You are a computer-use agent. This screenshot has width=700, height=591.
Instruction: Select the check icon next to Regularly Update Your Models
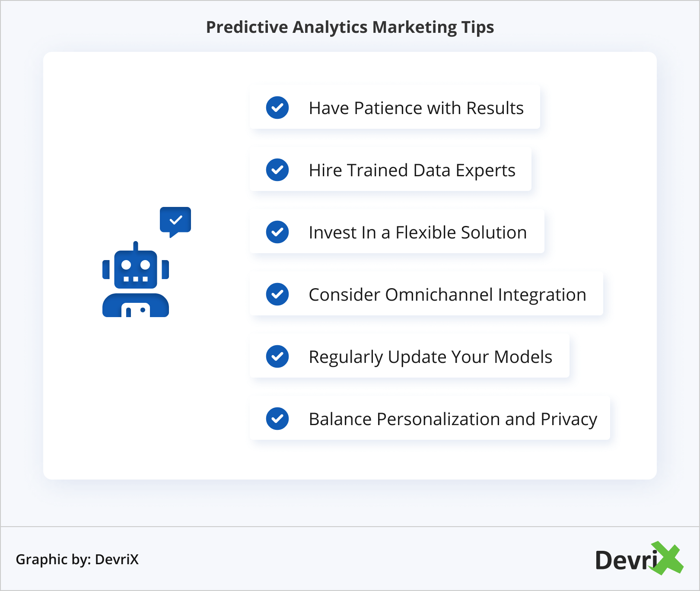coord(277,356)
